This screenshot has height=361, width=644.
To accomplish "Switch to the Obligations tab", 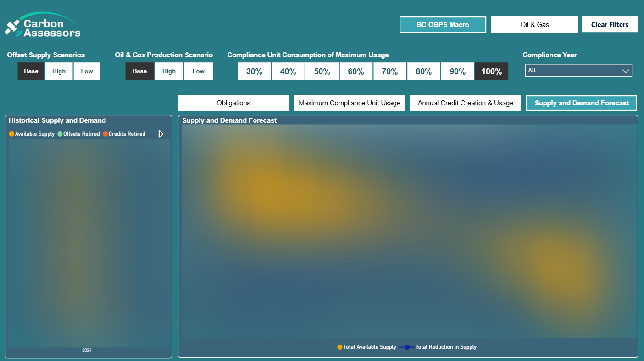I will (233, 103).
